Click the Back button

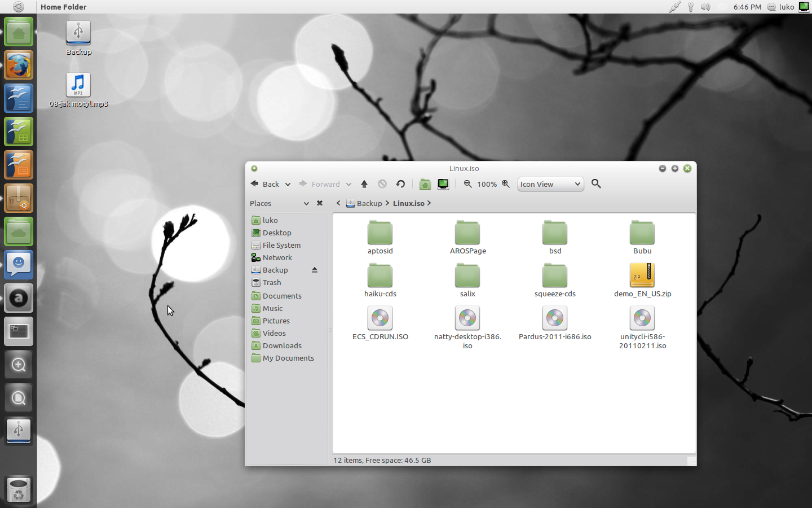tap(265, 184)
